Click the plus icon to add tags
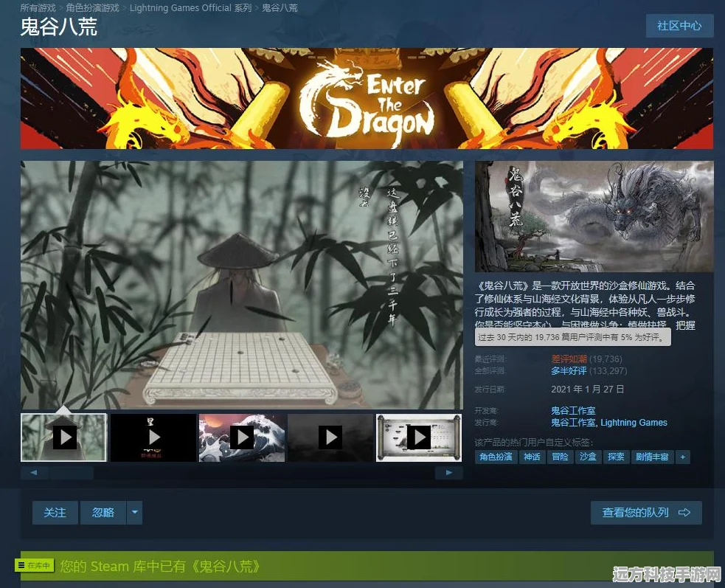 [x=682, y=457]
